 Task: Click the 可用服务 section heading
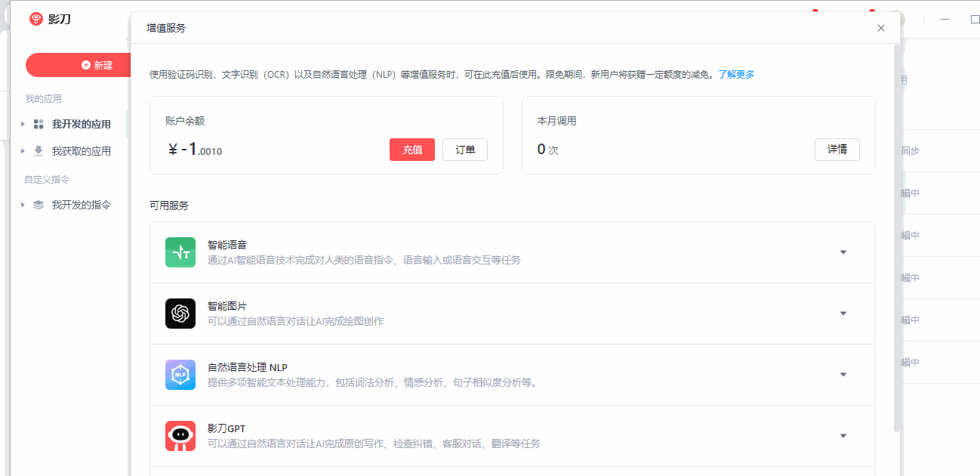point(169,206)
